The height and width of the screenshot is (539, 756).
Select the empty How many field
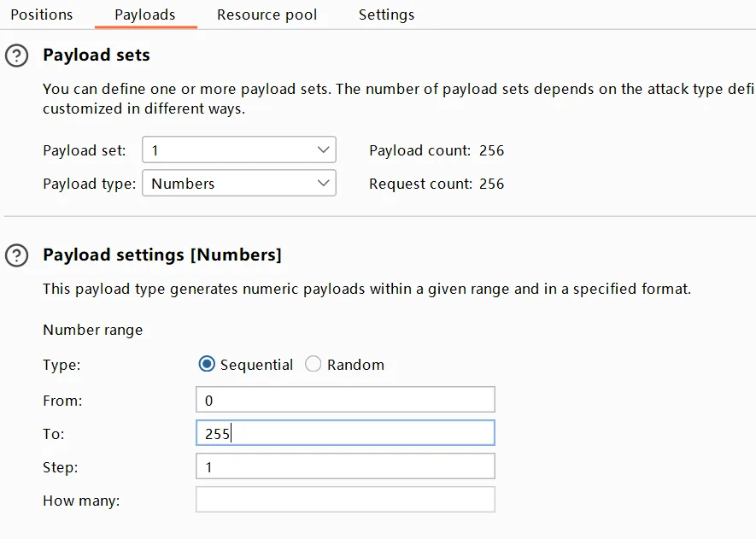pos(345,500)
